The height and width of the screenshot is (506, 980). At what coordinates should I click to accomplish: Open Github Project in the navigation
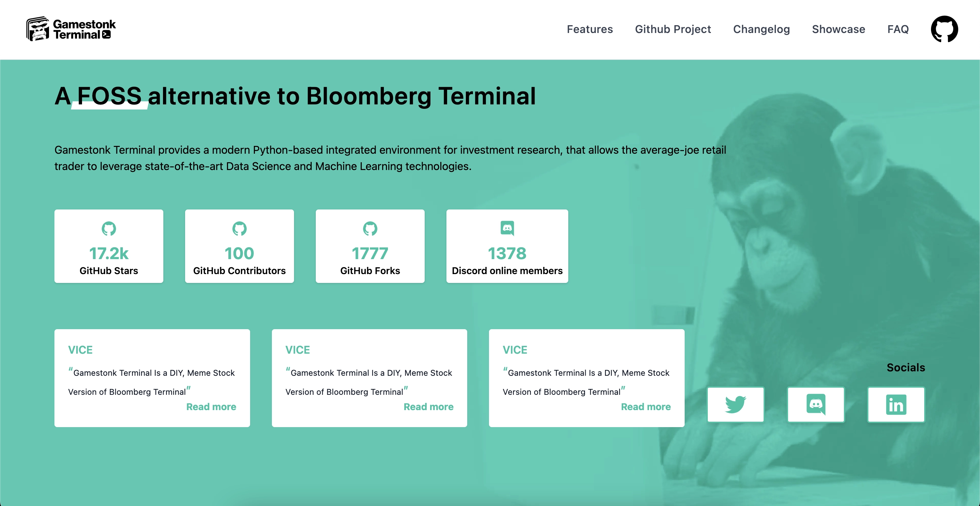click(x=673, y=29)
